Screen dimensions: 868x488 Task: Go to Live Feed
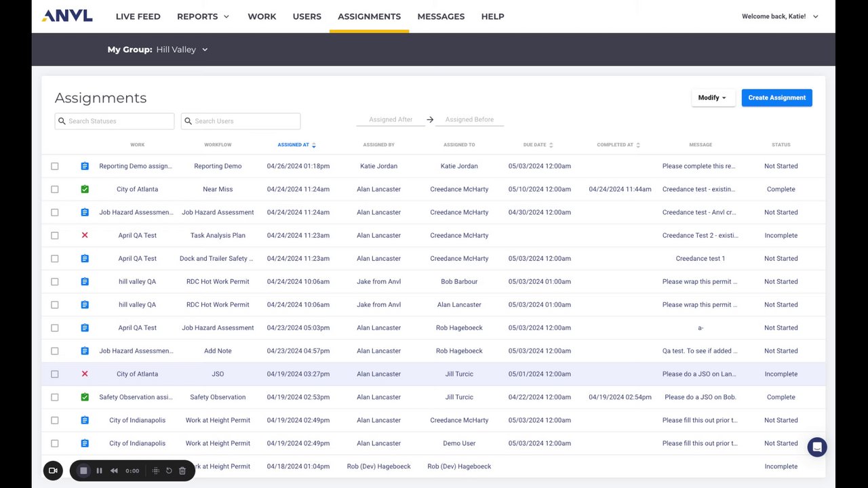pos(138,16)
